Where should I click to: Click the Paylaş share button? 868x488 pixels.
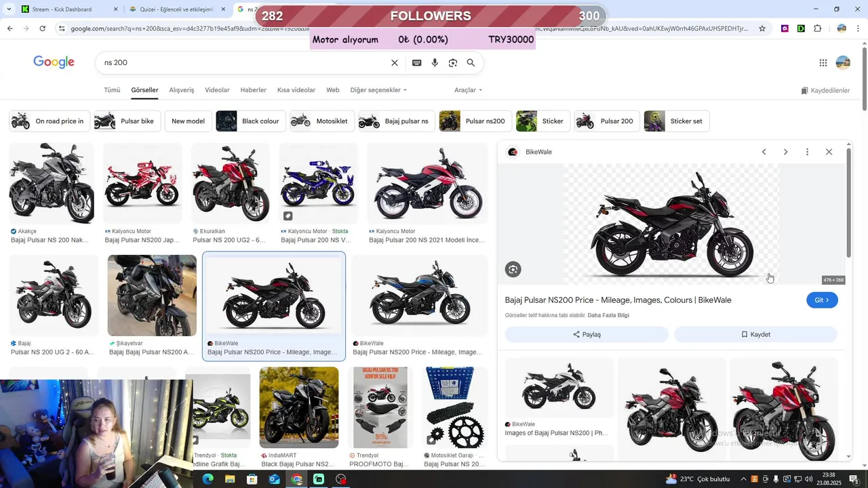pyautogui.click(x=587, y=334)
